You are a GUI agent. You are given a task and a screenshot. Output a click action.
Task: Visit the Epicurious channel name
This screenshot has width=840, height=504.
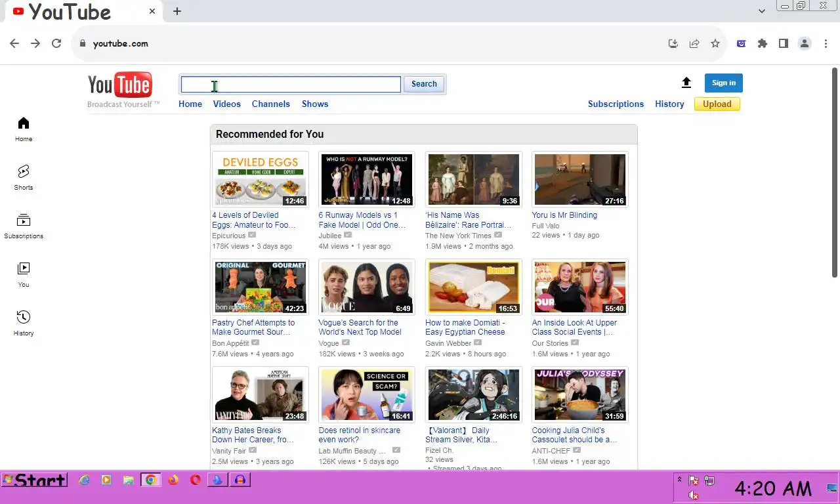point(228,236)
